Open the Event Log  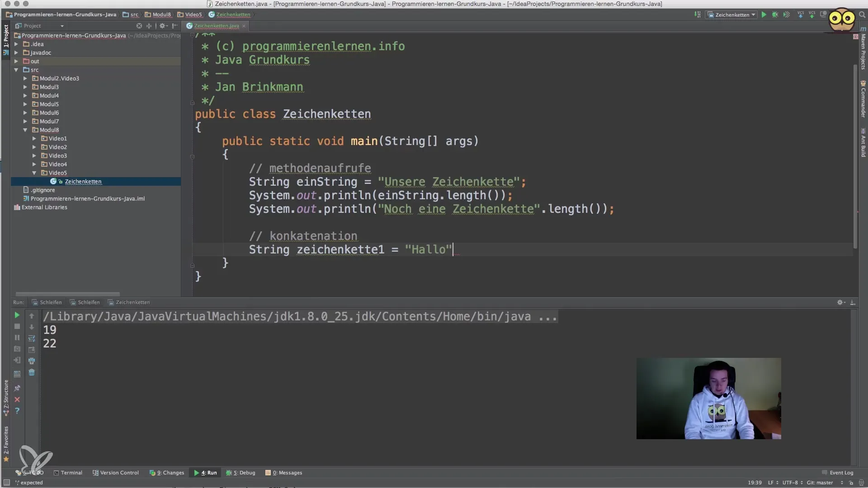pyautogui.click(x=837, y=473)
